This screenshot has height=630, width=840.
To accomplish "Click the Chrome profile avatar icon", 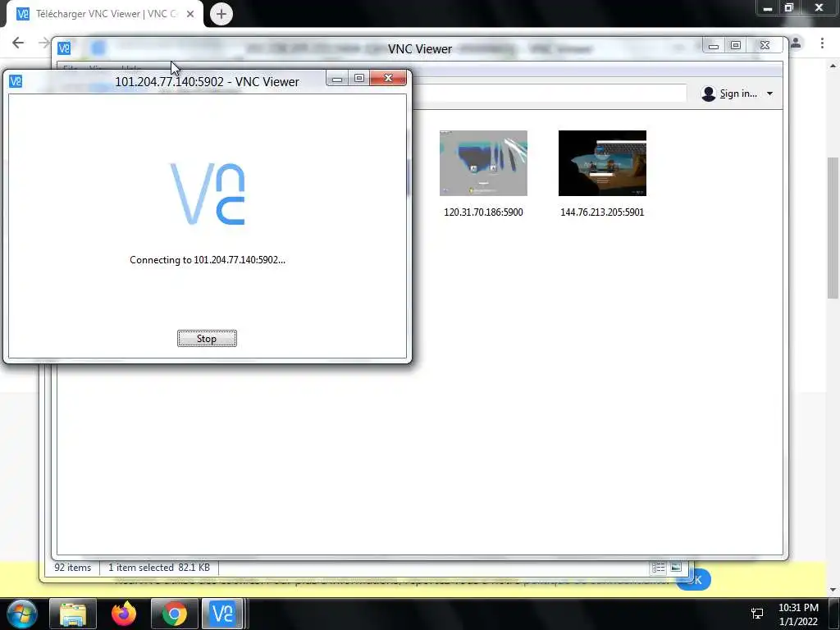I will [x=797, y=43].
